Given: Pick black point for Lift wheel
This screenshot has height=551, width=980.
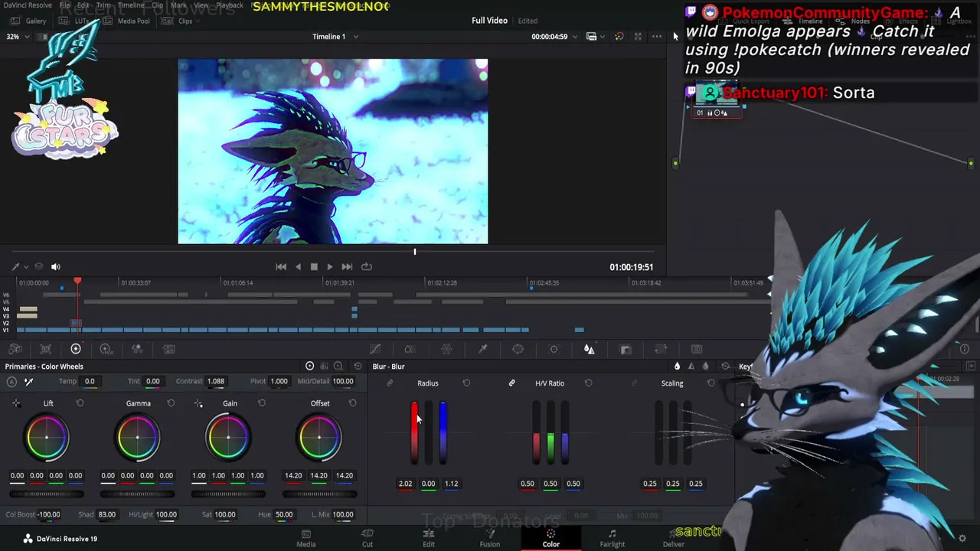Looking at the screenshot, I should coord(16,403).
